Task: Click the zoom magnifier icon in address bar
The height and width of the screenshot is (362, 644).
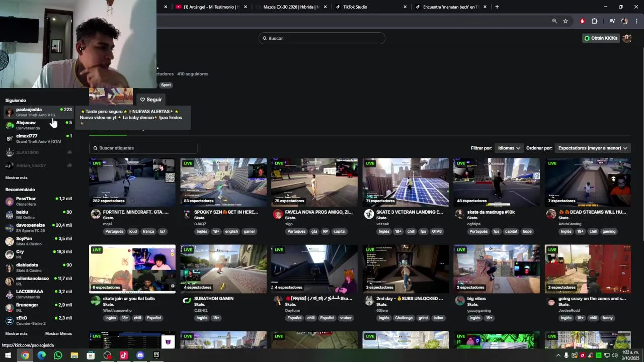Action: click(x=554, y=21)
